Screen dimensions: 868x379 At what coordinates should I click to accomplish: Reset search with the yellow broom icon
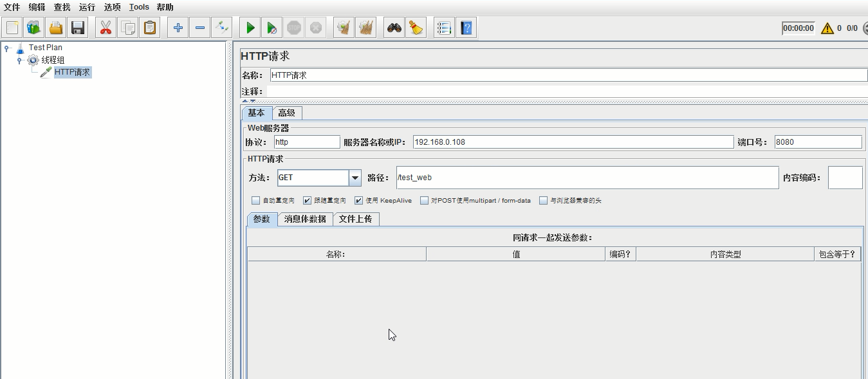[416, 28]
